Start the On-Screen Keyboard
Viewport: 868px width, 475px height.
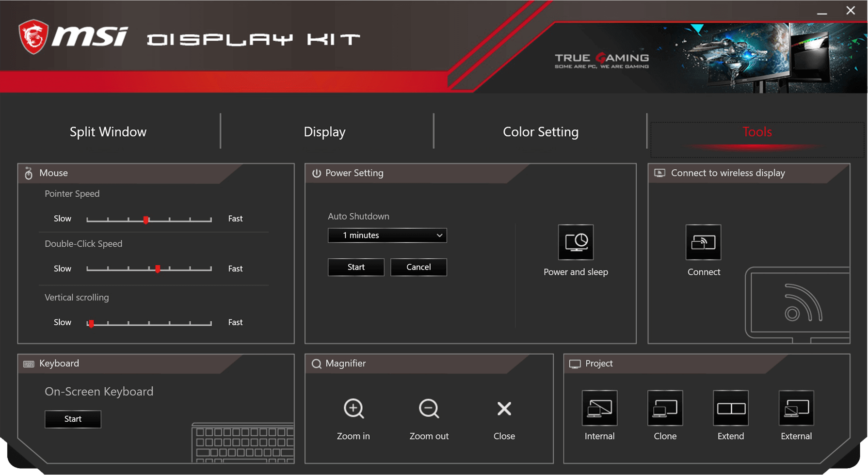tap(73, 419)
